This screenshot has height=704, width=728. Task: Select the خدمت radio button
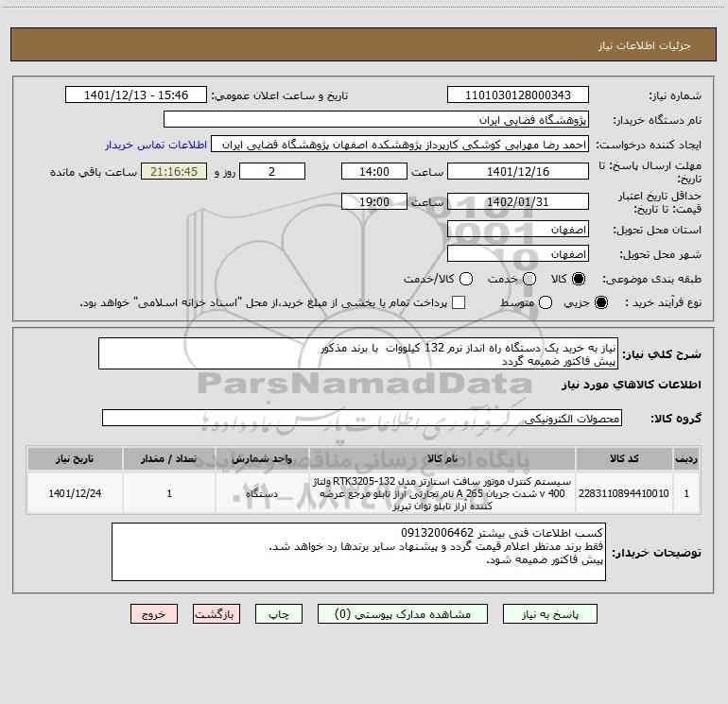529,279
